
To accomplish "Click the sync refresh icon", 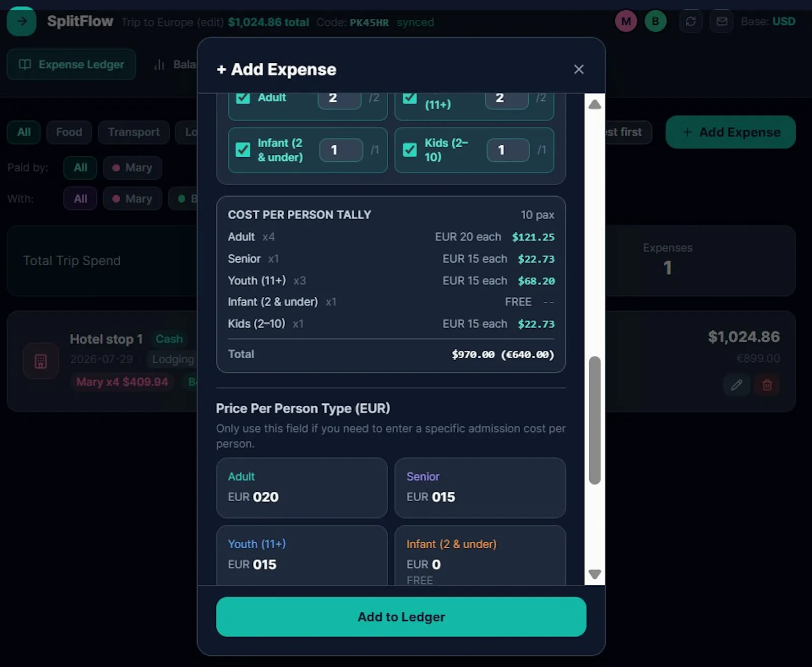I will click(x=690, y=21).
